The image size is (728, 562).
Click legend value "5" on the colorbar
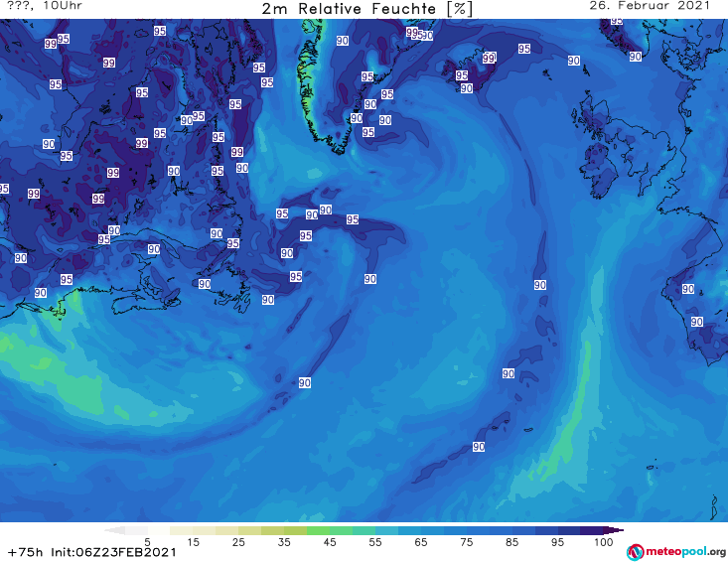point(147,542)
